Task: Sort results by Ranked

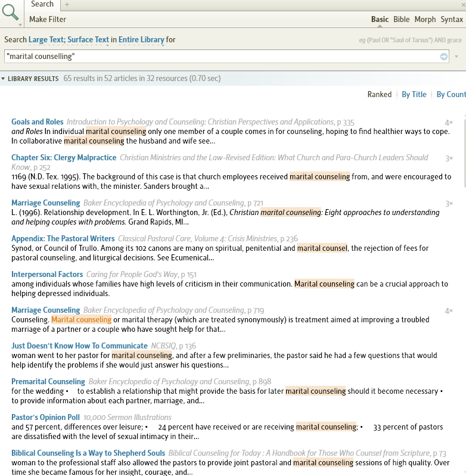Action: click(x=380, y=94)
